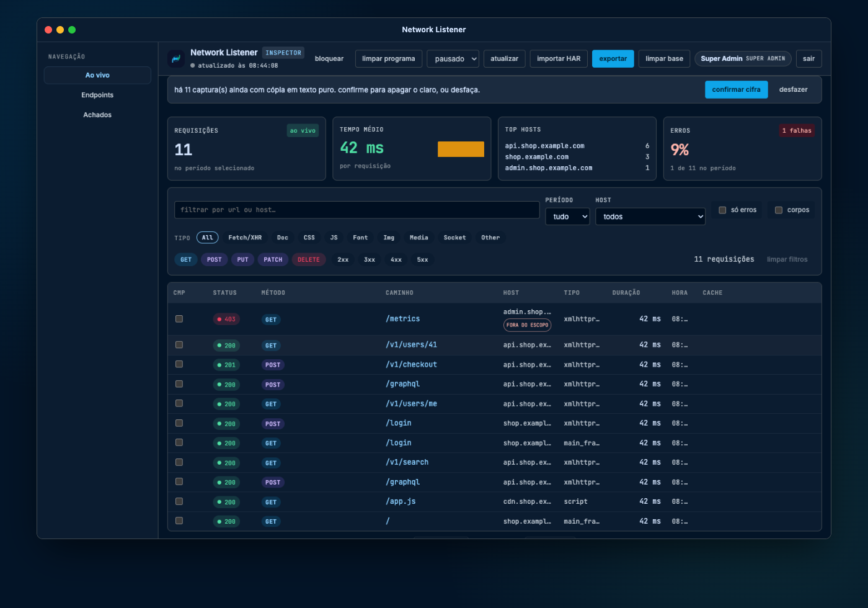The height and width of the screenshot is (608, 868).
Task: Click limpar filtros link
Action: point(787,259)
